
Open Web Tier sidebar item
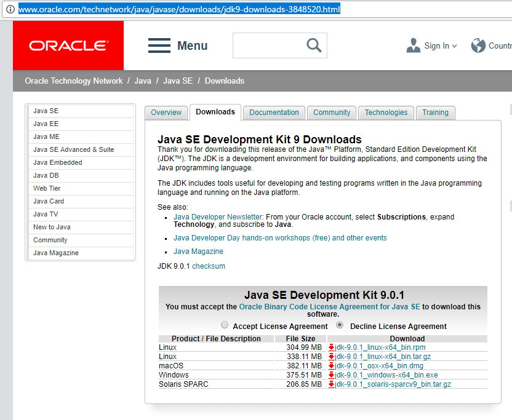(x=81, y=188)
